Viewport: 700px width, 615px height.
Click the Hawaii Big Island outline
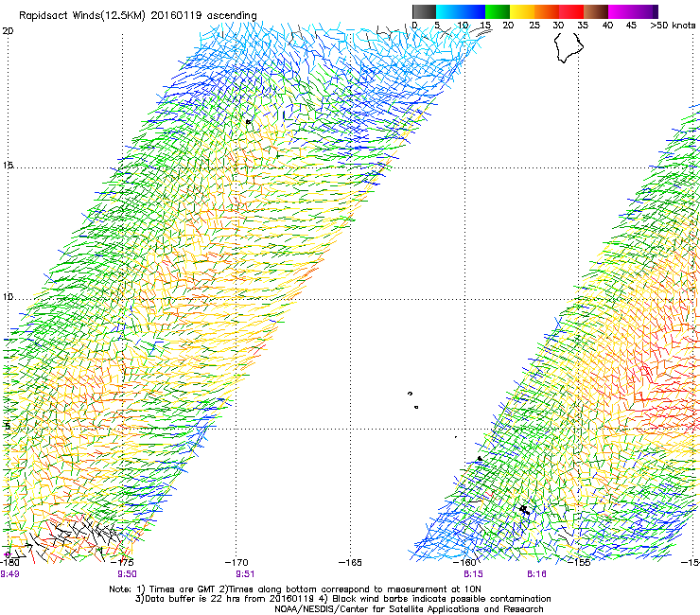tap(569, 47)
